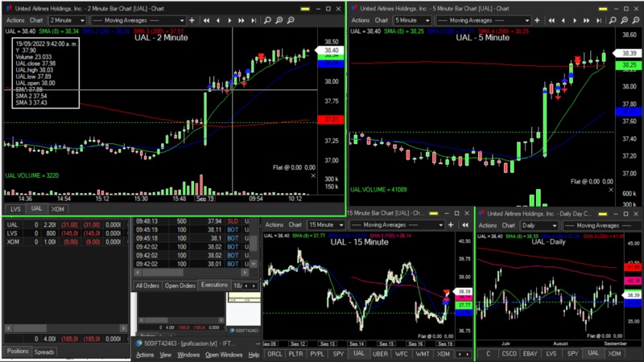Switch to the Open Orders tab
644x362 pixels.
tap(180, 286)
